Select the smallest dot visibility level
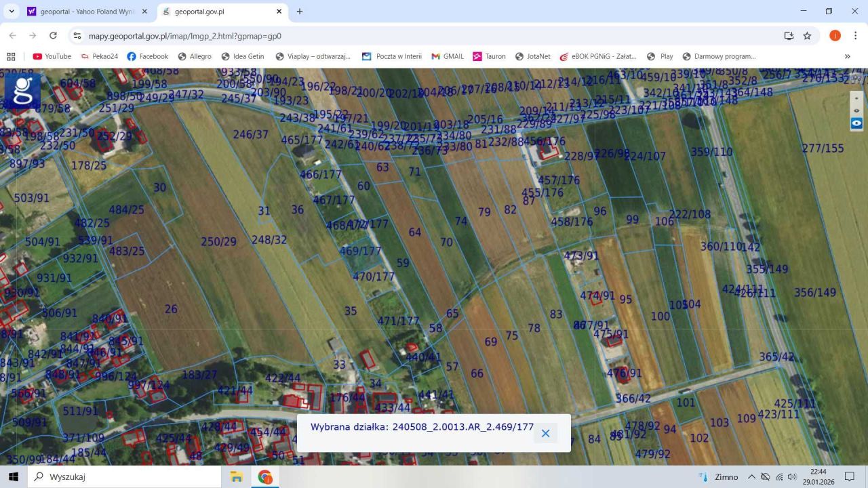868x488 pixels. pyautogui.click(x=856, y=98)
